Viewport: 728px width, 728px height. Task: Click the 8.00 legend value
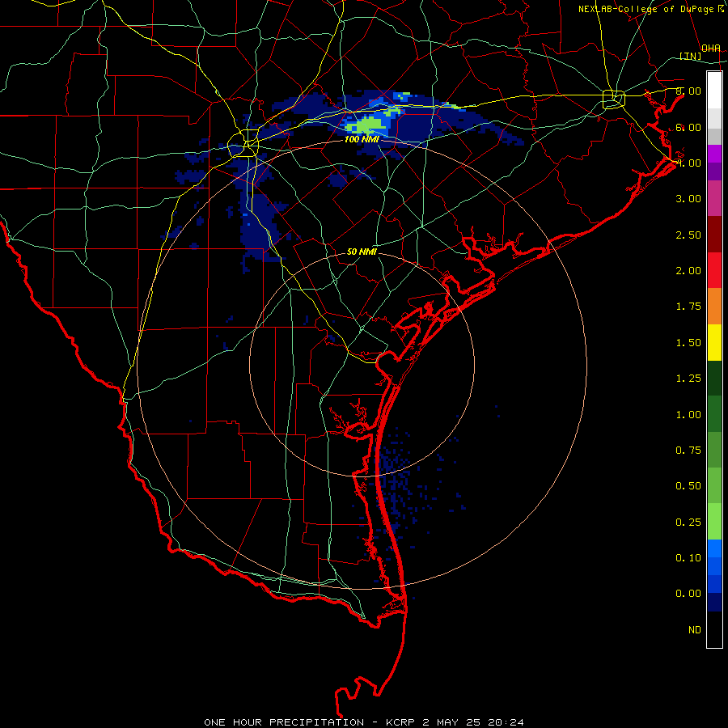(x=688, y=91)
